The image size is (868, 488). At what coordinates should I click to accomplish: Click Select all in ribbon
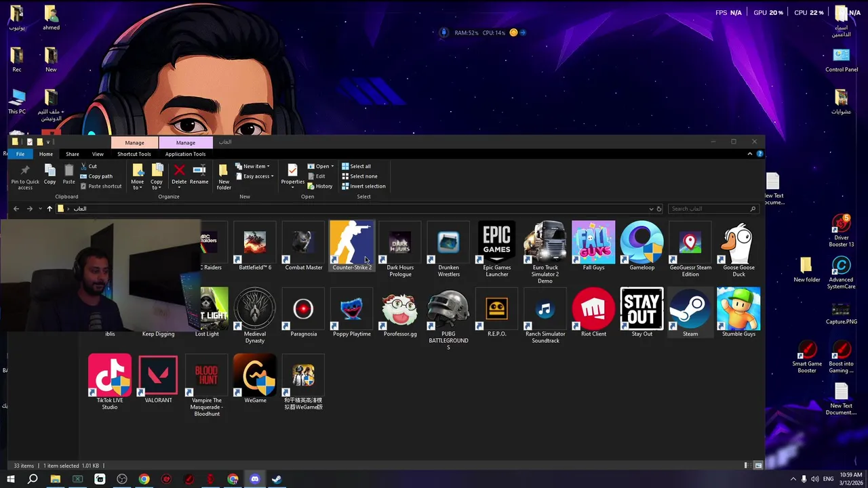tap(357, 166)
